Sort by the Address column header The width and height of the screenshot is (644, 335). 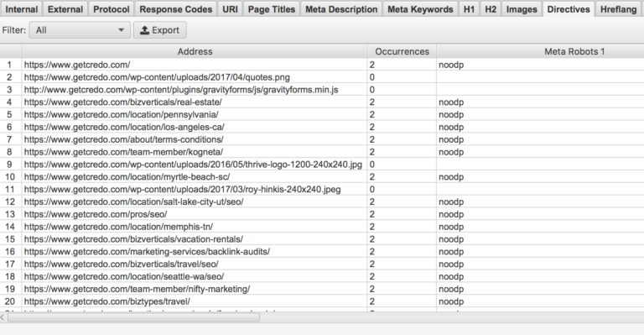[195, 51]
